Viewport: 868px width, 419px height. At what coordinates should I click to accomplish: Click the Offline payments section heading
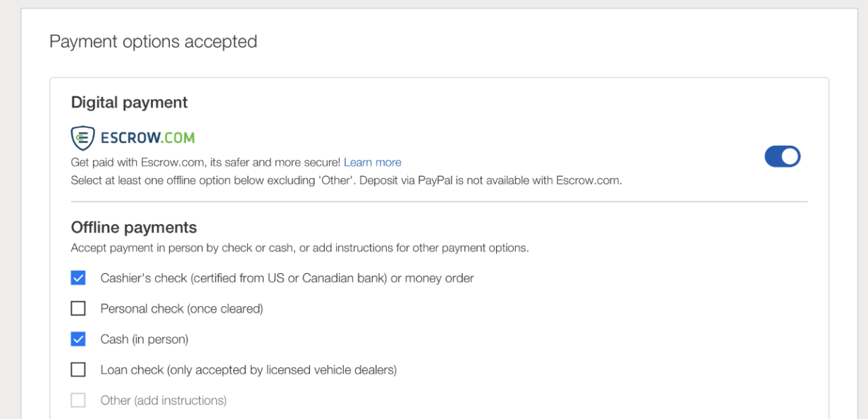(x=134, y=227)
